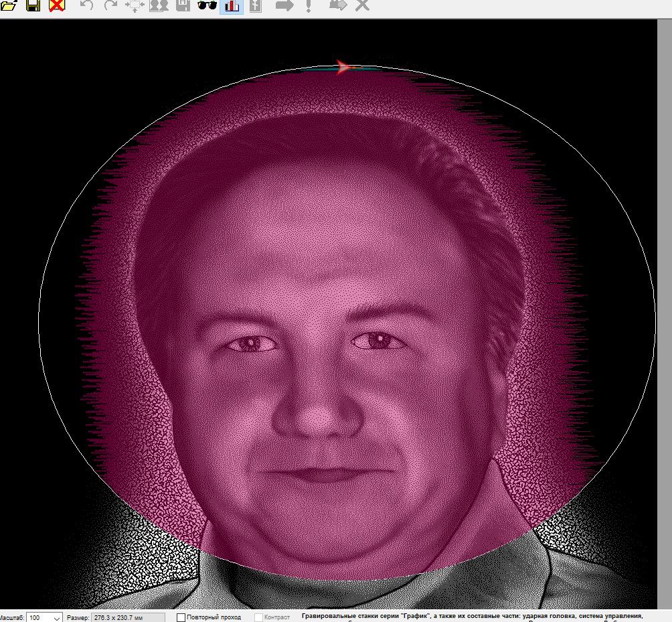Screen dimensions: 672x622
Task: Enable the 'Повторный проход' checkbox
Action: [x=181, y=617]
